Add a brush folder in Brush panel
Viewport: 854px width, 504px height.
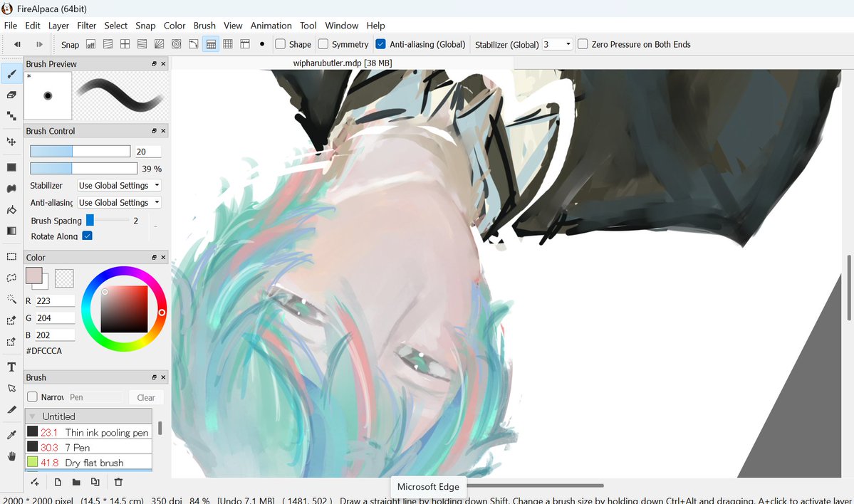[x=76, y=482]
